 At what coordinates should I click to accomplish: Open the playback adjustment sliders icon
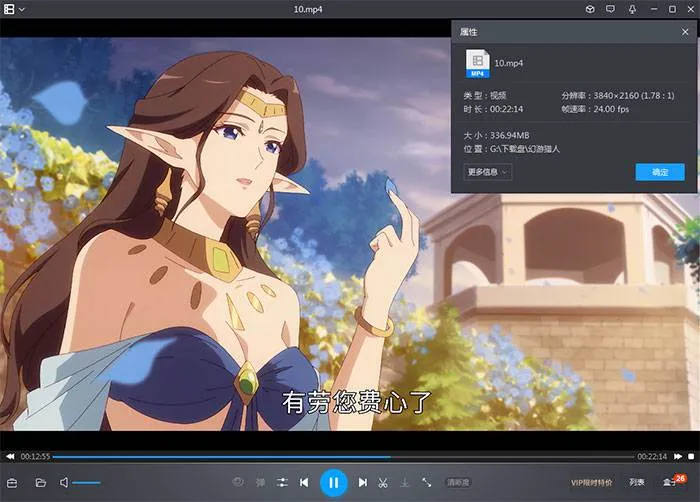[x=282, y=482]
